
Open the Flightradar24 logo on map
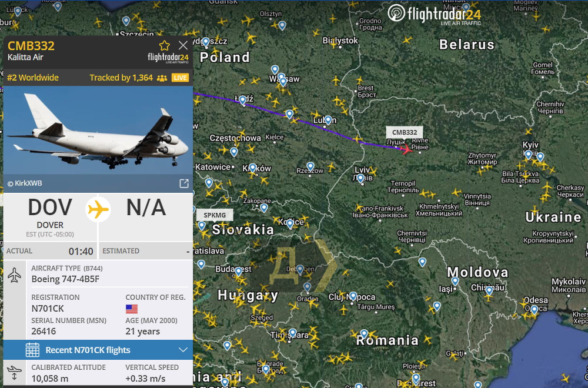pyautogui.click(x=435, y=14)
